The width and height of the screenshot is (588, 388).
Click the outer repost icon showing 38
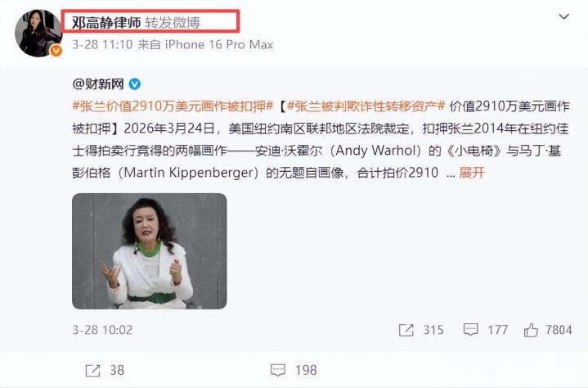point(92,371)
